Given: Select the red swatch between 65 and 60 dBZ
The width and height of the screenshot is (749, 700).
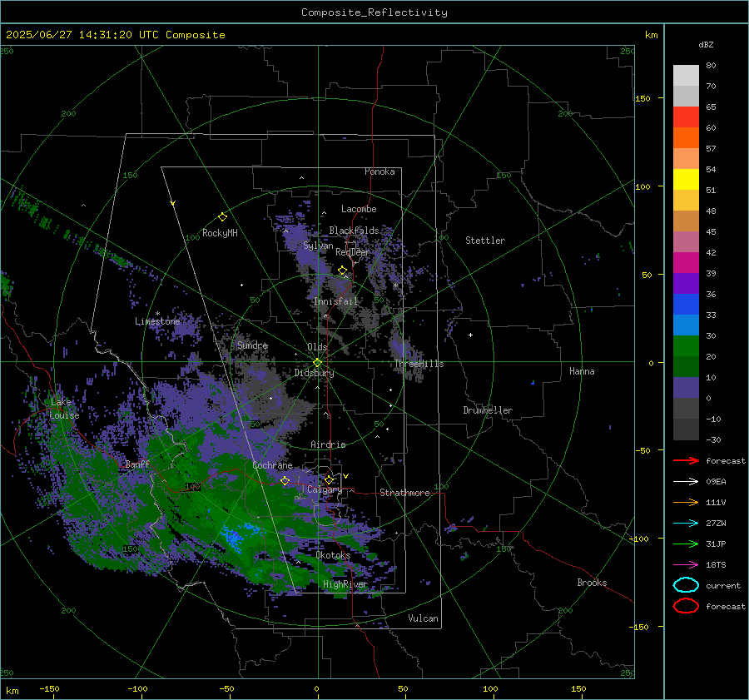Looking at the screenshot, I should tap(686, 117).
